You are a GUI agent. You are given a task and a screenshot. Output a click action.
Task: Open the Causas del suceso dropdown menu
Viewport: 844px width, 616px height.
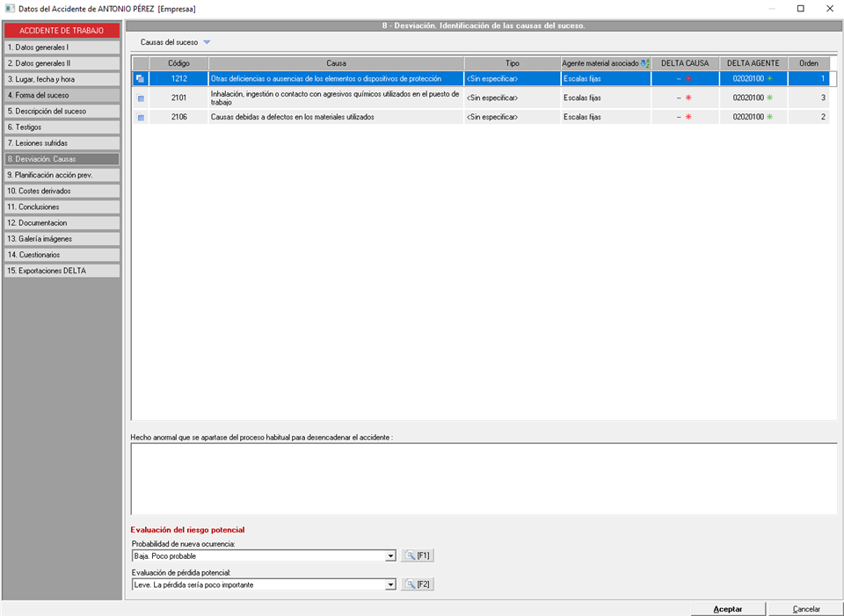(x=207, y=42)
